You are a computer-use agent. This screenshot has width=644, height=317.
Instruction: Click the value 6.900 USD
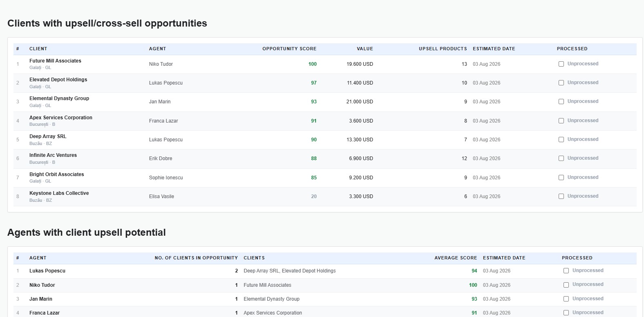(361, 158)
